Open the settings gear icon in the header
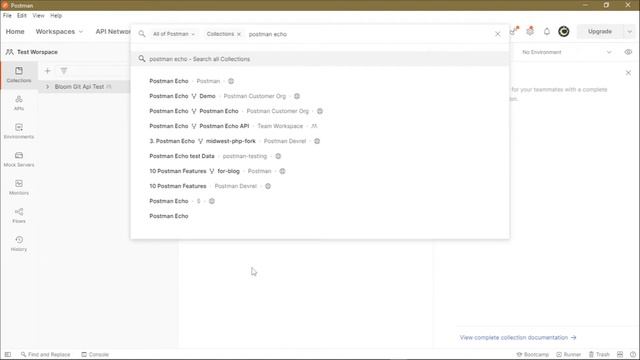The image size is (640, 360). (530, 31)
